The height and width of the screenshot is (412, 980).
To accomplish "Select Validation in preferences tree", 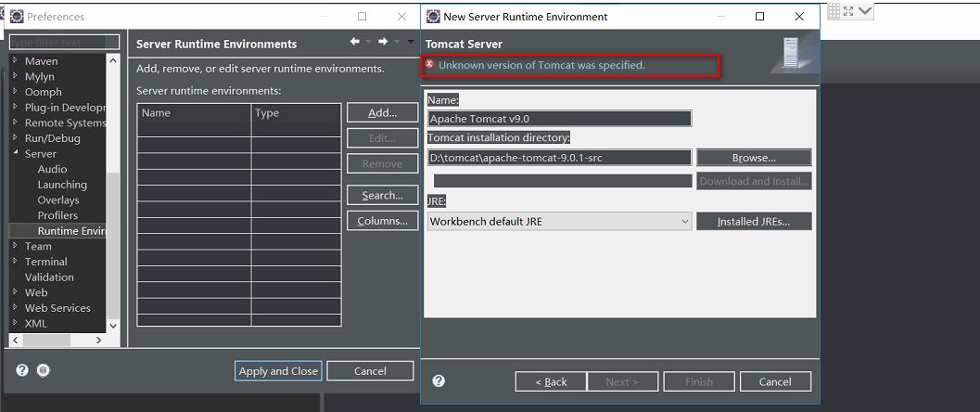I will click(x=49, y=277).
